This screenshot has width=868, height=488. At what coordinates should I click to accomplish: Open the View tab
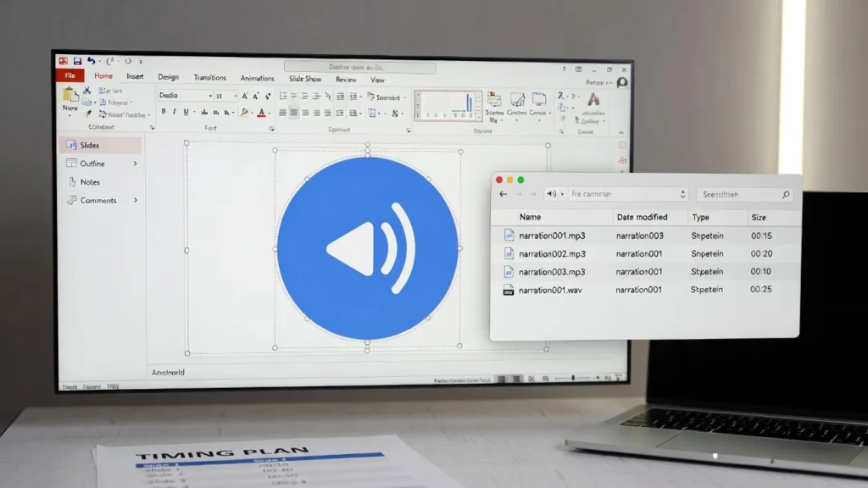[377, 80]
